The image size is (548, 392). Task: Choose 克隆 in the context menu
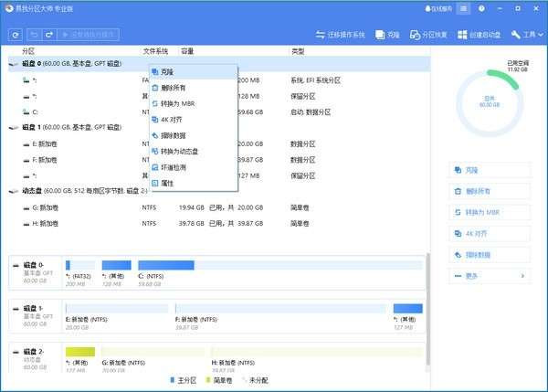coord(194,72)
